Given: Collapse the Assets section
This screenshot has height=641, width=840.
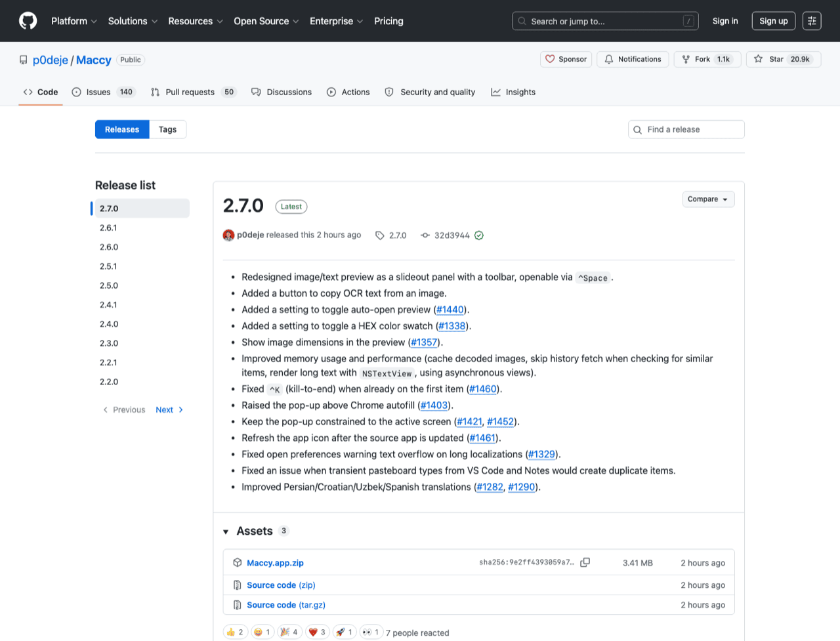Looking at the screenshot, I should [x=226, y=531].
